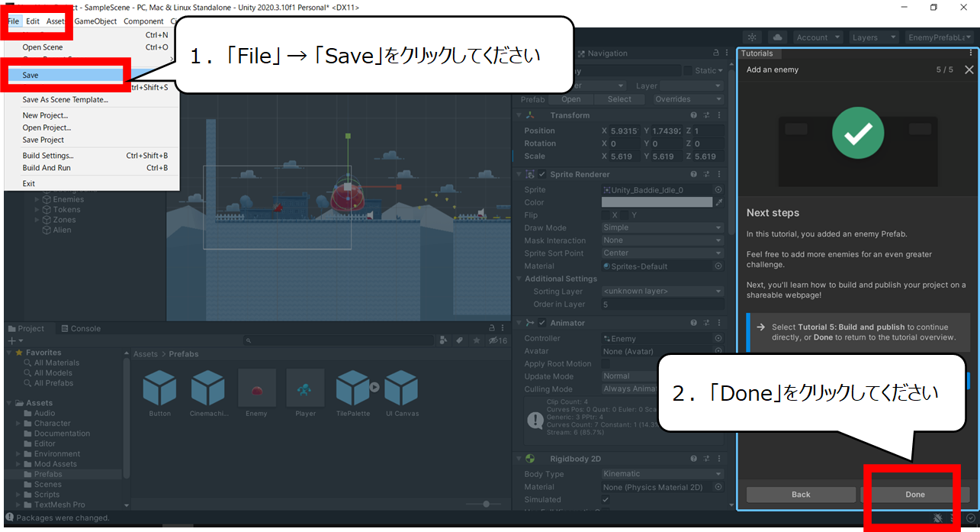Screen dimensions: 980x532
Task: Toggle Apply Root Motion checkbox
Action: pyautogui.click(x=606, y=364)
